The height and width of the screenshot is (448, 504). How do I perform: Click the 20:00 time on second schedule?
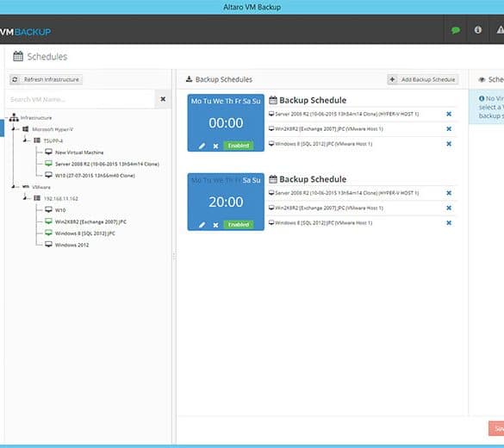[226, 202]
